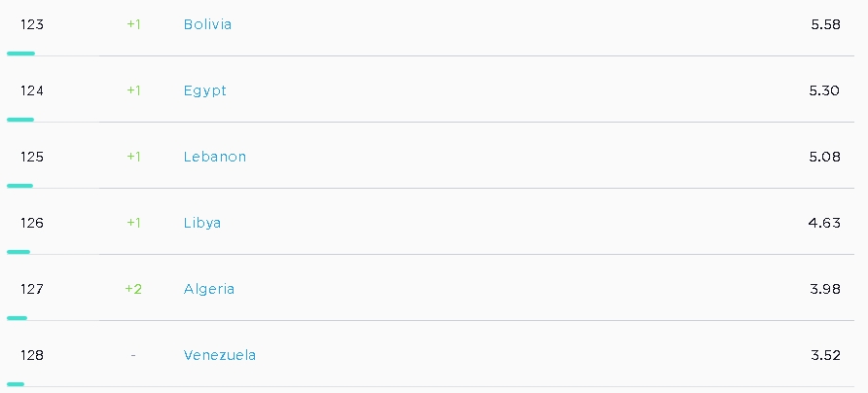Open the Lebanon country page

214,157
